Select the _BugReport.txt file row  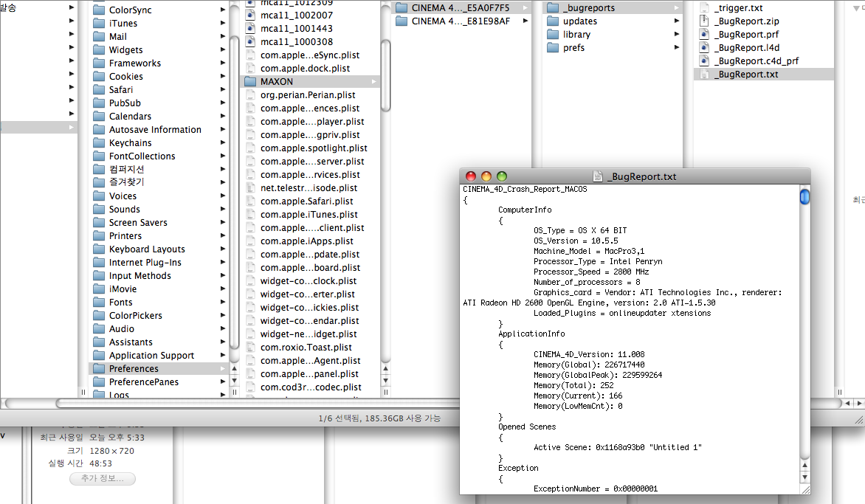[763, 74]
